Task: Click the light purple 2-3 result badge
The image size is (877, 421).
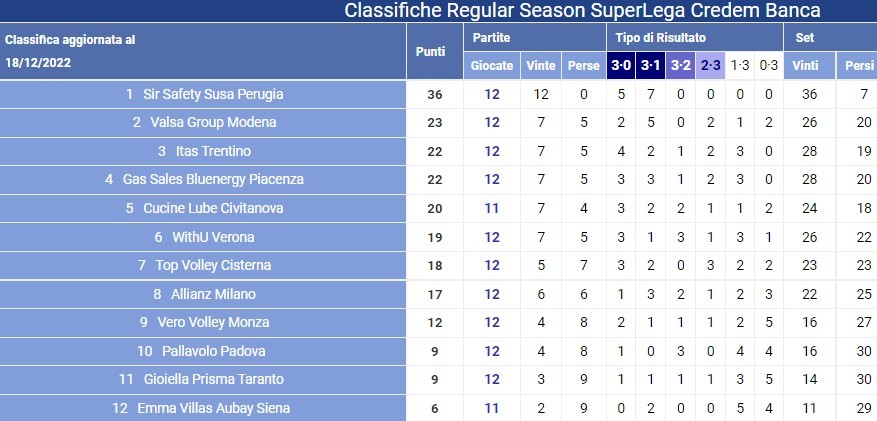Action: (710, 65)
